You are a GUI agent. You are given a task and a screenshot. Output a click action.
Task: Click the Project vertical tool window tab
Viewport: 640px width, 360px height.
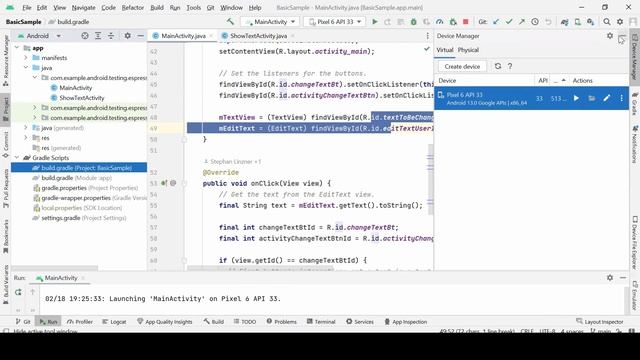[6, 109]
